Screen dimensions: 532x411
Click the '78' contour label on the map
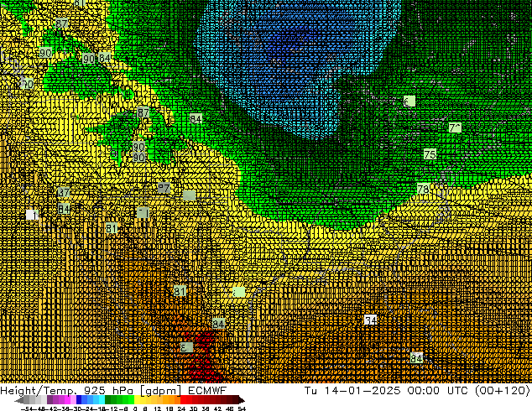coord(423,189)
